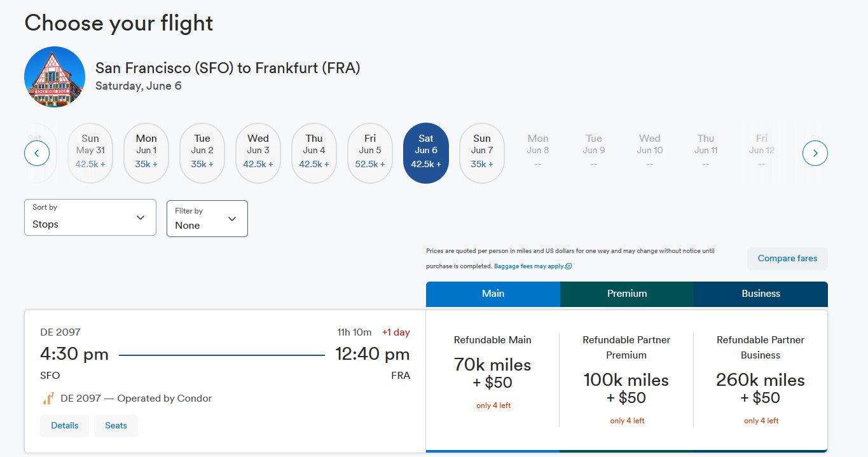Select Thu Jun 4 date pill
This screenshot has height=457, width=868.
tap(314, 153)
